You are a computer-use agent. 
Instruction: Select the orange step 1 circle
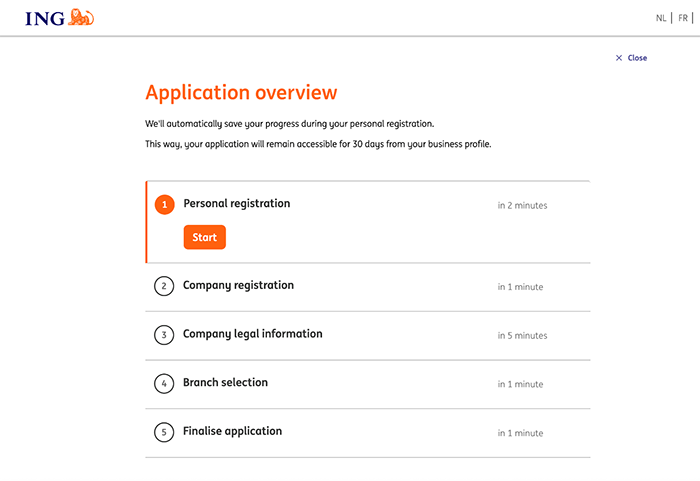(164, 205)
